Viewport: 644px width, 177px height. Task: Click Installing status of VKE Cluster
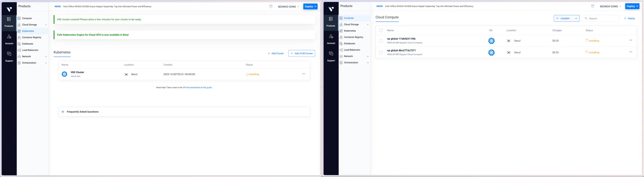tap(253, 74)
